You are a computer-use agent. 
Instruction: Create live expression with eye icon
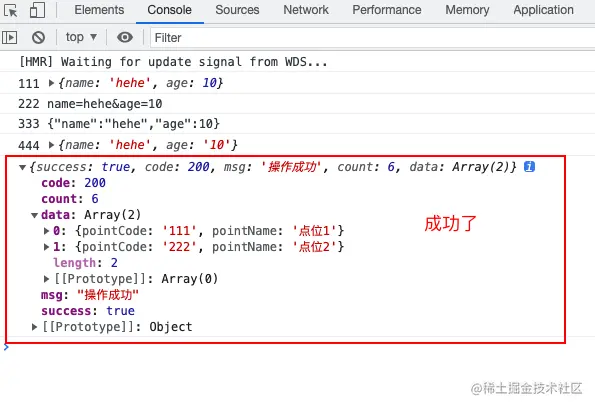pyautogui.click(x=125, y=37)
